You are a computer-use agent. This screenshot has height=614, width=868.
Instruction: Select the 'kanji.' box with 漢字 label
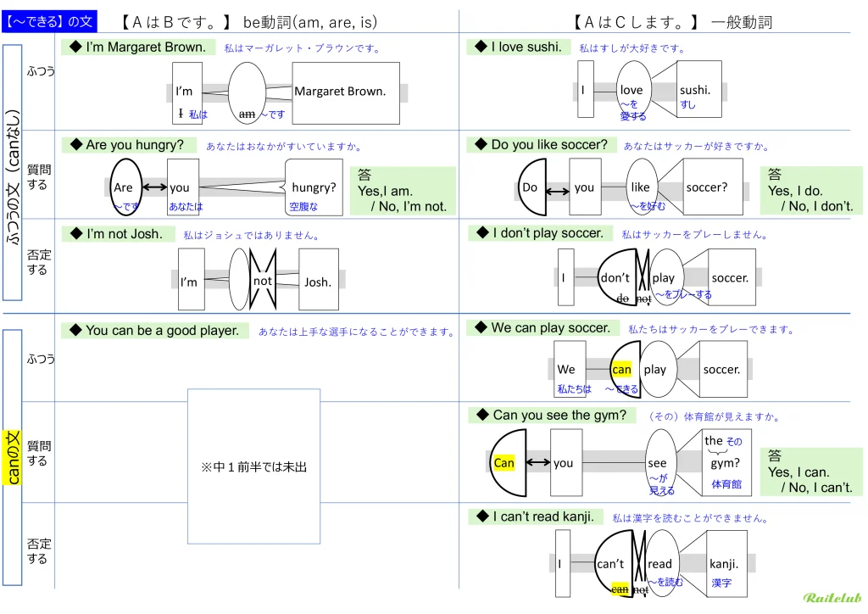(723, 563)
